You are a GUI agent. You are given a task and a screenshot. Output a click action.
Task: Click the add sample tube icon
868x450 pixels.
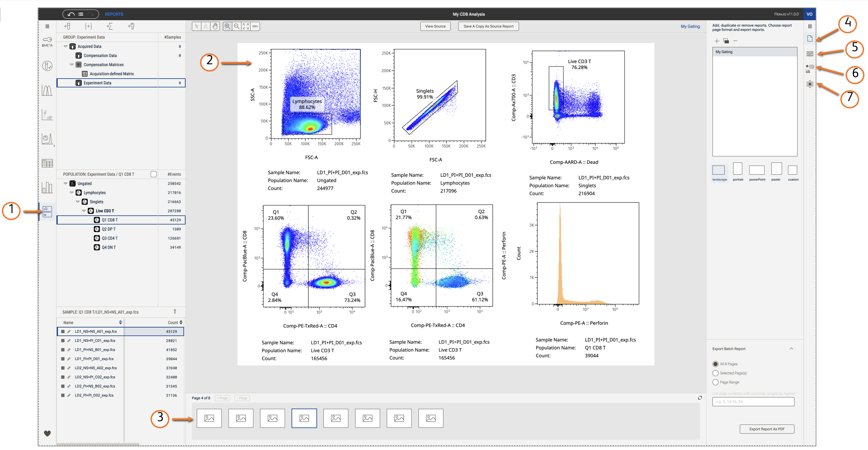[67, 26]
